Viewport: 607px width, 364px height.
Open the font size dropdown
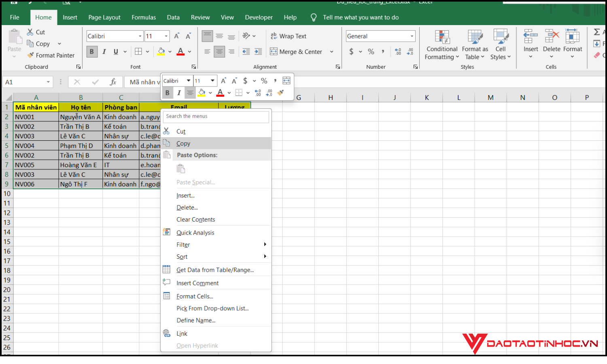[166, 36]
